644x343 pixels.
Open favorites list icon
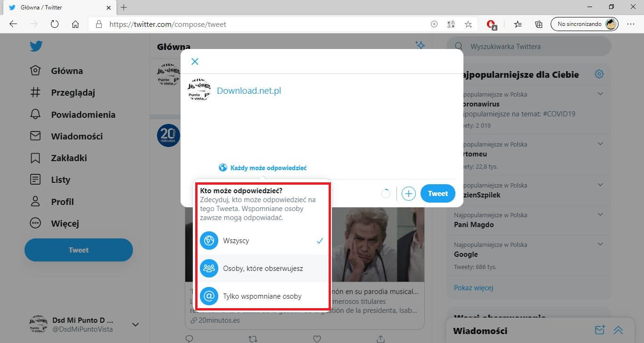point(518,24)
